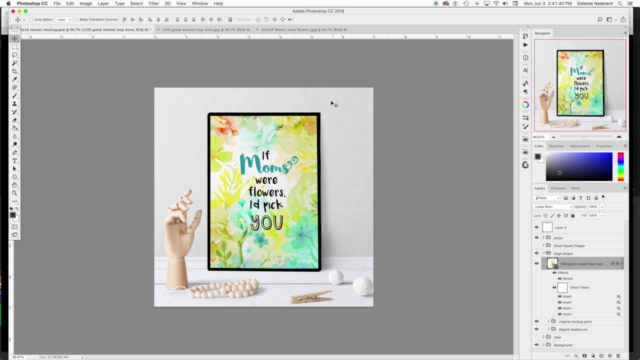Select the Eyedropper tool
The width and height of the screenshot is (640, 360).
[x=15, y=80]
